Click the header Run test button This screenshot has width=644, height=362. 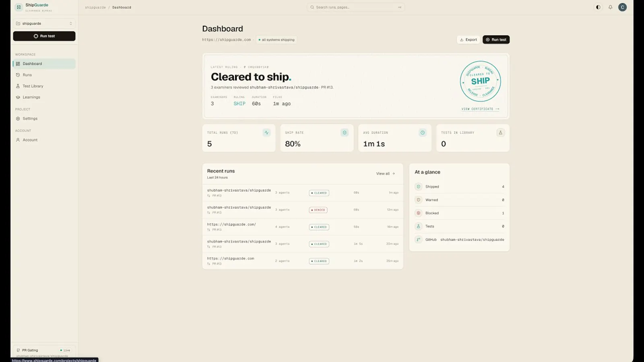point(496,39)
